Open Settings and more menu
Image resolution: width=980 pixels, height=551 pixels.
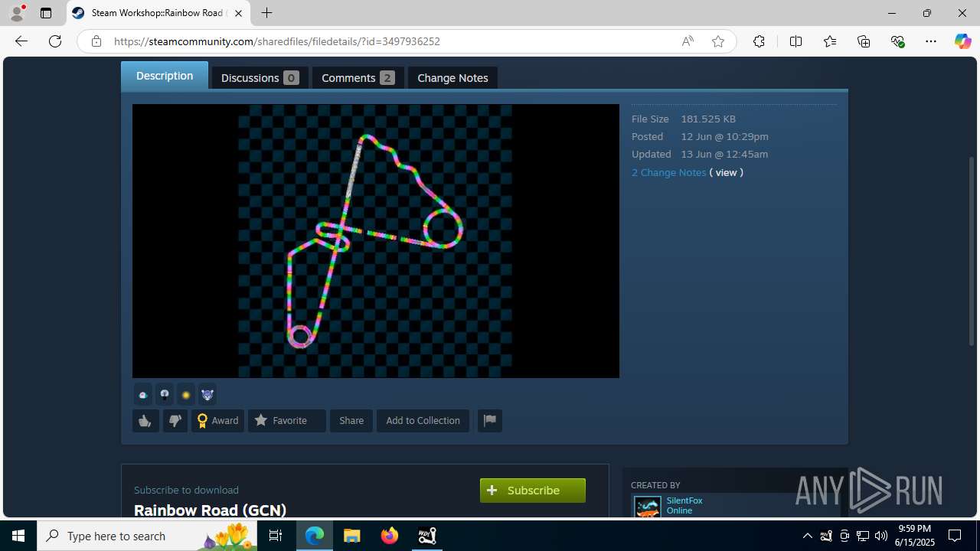click(x=931, y=41)
